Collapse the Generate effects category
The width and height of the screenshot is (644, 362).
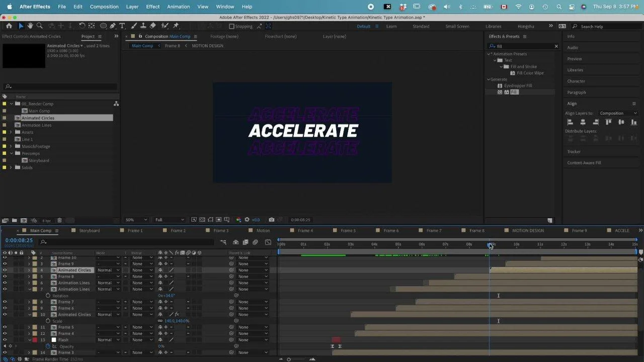pyautogui.click(x=488, y=79)
